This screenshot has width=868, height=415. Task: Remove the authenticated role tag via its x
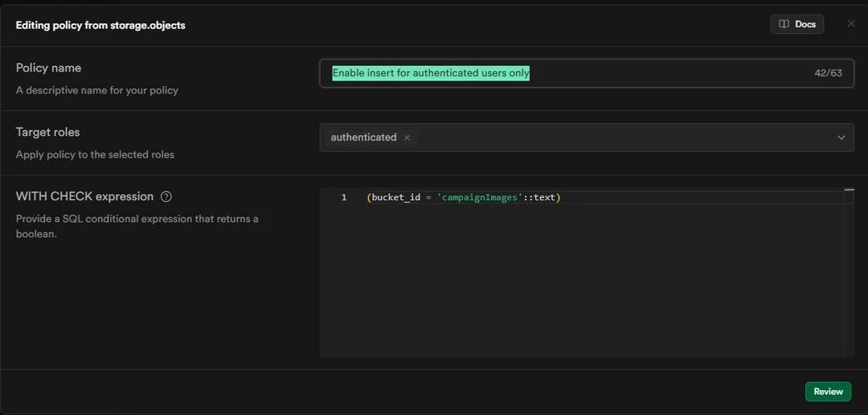407,138
